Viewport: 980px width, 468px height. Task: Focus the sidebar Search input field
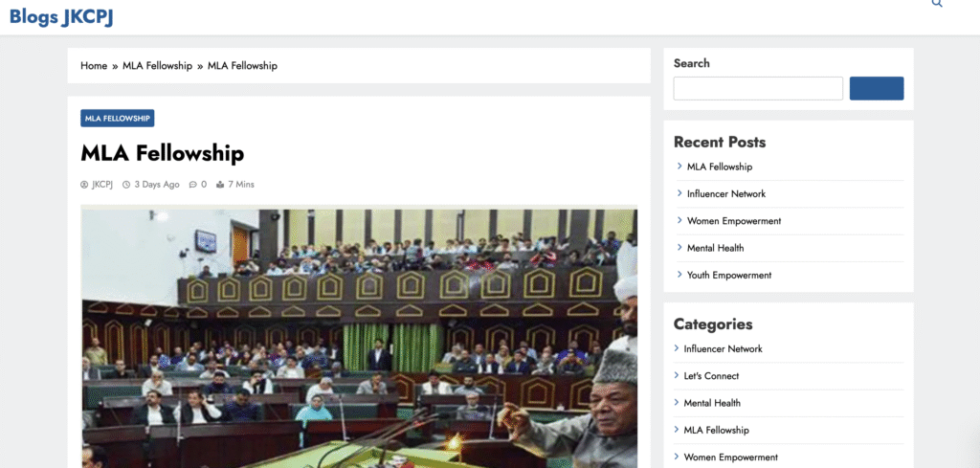758,88
